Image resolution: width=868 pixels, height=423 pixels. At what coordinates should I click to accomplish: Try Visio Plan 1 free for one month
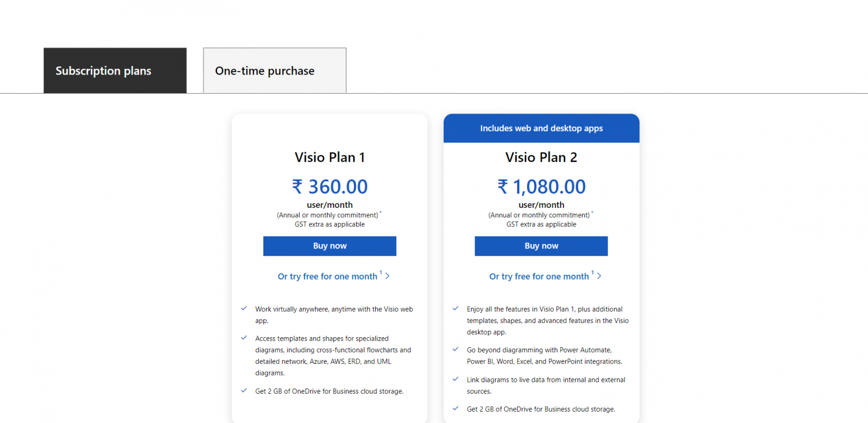tap(327, 277)
